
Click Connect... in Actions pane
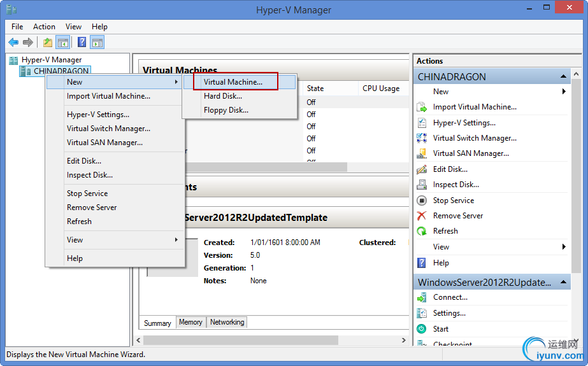pyautogui.click(x=450, y=297)
